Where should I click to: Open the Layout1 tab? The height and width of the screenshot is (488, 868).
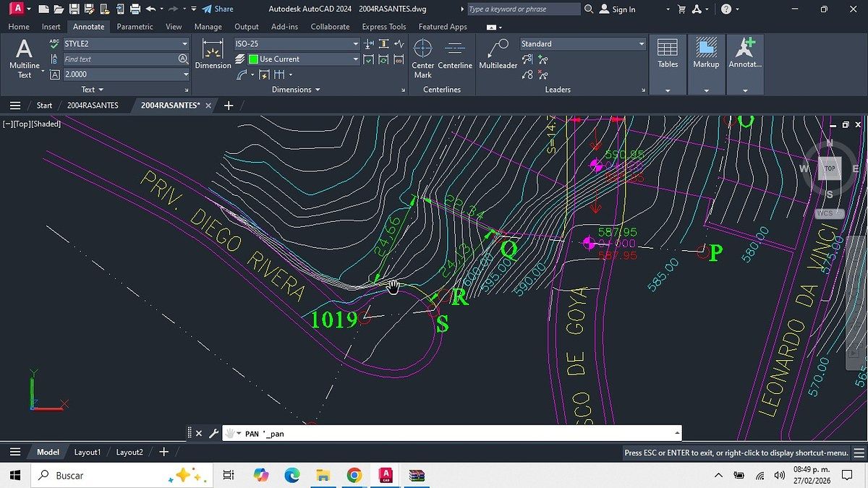point(88,452)
